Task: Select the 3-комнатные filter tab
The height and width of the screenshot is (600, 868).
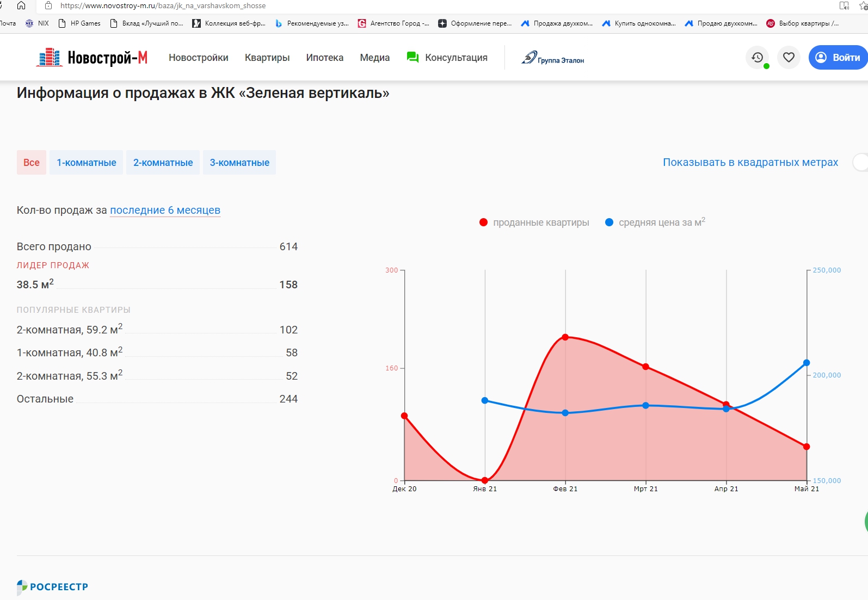Action: point(239,163)
